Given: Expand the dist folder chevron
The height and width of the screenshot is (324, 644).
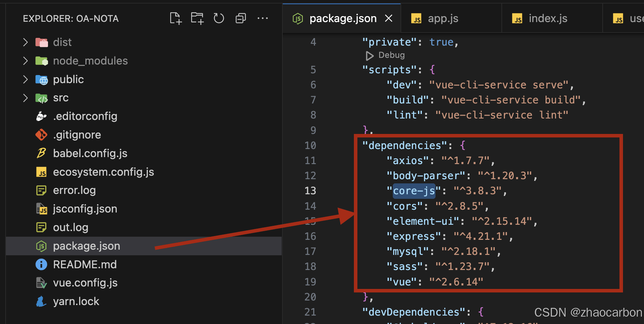Looking at the screenshot, I should [25, 42].
